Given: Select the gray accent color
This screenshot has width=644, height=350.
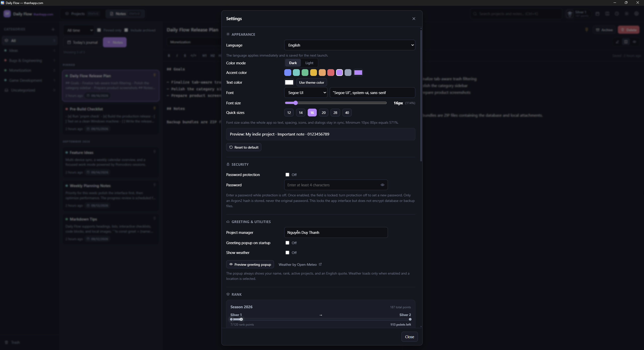Looking at the screenshot, I should coord(348,73).
